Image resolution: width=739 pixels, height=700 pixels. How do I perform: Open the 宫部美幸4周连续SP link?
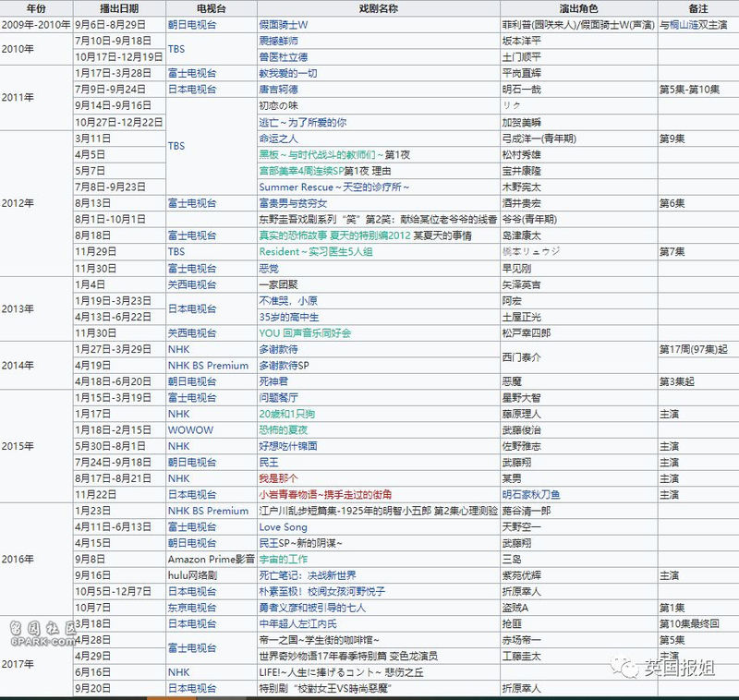301,171
